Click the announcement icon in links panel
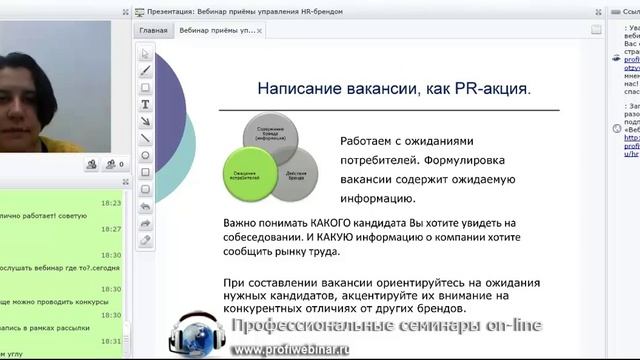The width and height of the screenshot is (640, 360). pyautogui.click(x=616, y=59)
